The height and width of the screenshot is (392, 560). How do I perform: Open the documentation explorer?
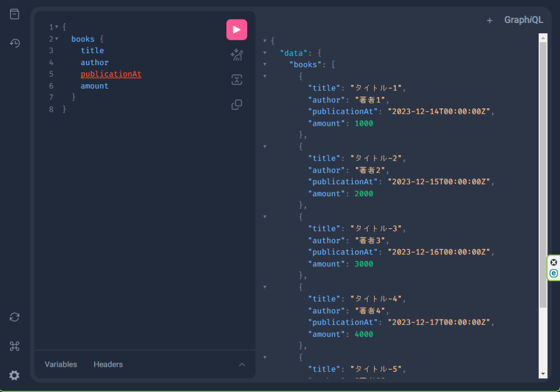[14, 14]
